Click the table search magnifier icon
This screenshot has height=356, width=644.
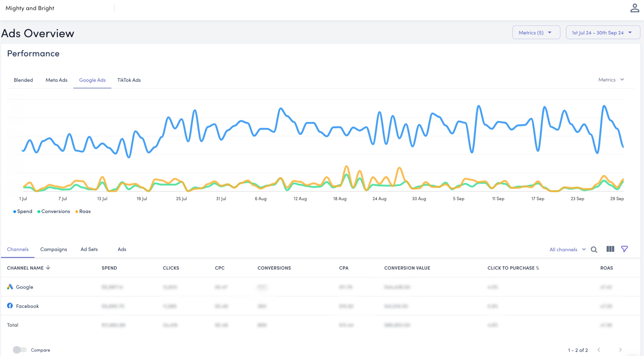click(x=594, y=250)
